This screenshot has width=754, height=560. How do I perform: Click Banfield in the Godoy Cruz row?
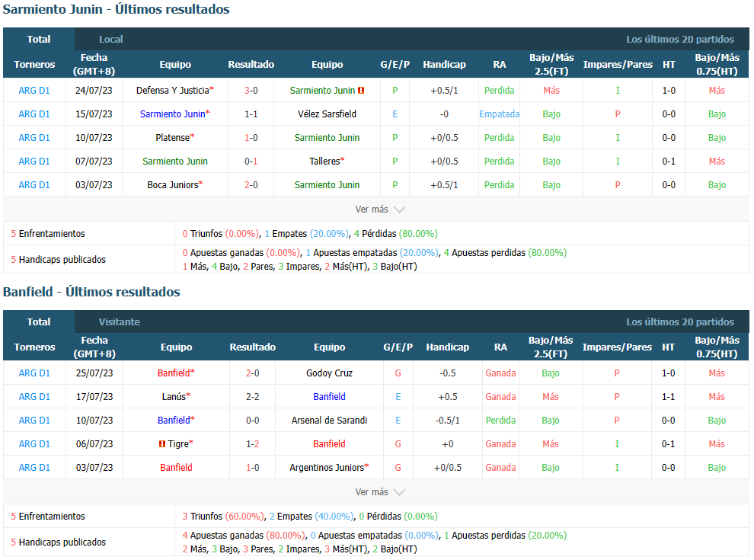pos(174,373)
